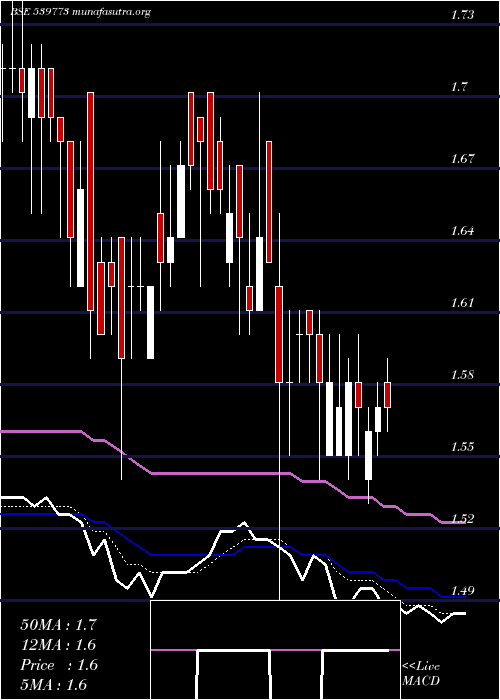
Task: Click the <<Live MACD label
Action: pyautogui.click(x=421, y=674)
